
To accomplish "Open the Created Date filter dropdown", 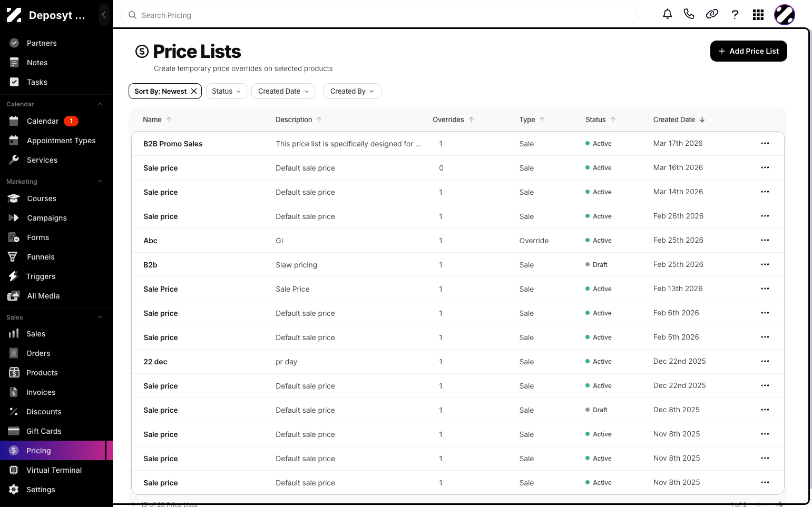I will 283,91.
